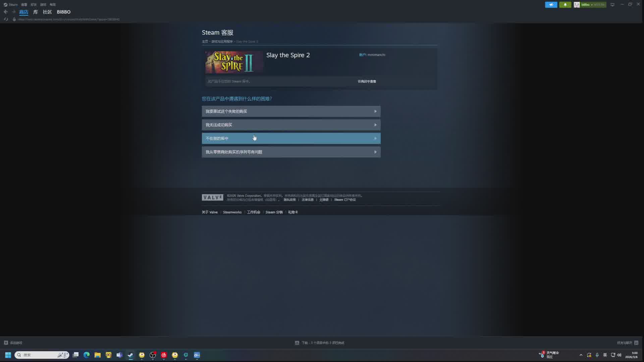Click the 在商店中查看 link

click(x=367, y=81)
